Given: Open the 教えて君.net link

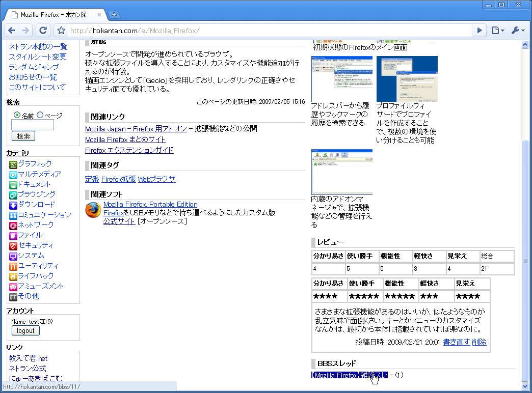Looking at the screenshot, I should pos(28,358).
